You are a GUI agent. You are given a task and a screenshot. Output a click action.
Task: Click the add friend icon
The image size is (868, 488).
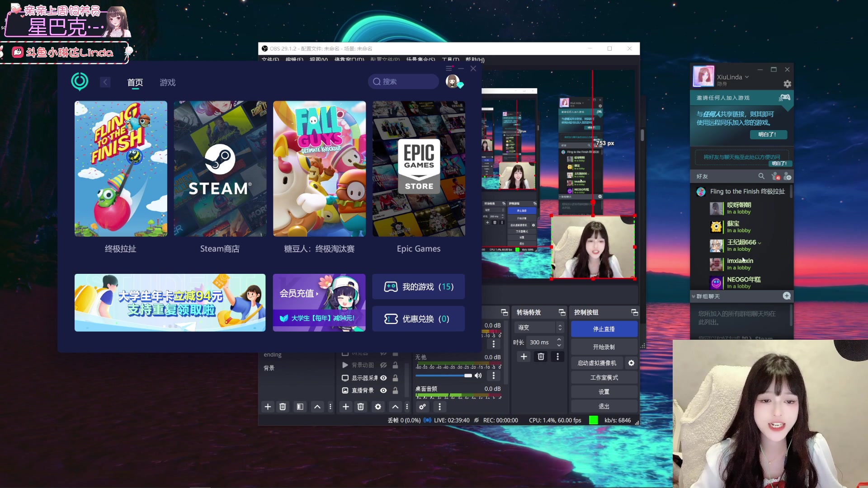788,176
